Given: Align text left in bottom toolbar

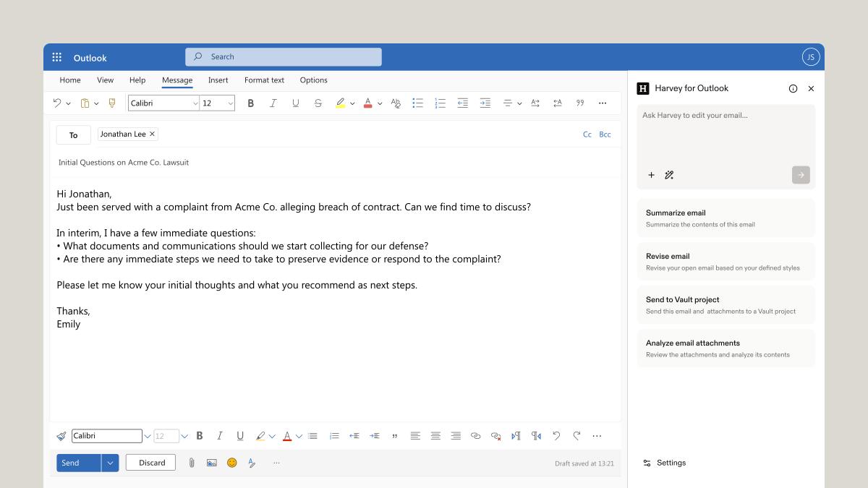Looking at the screenshot, I should [415, 436].
